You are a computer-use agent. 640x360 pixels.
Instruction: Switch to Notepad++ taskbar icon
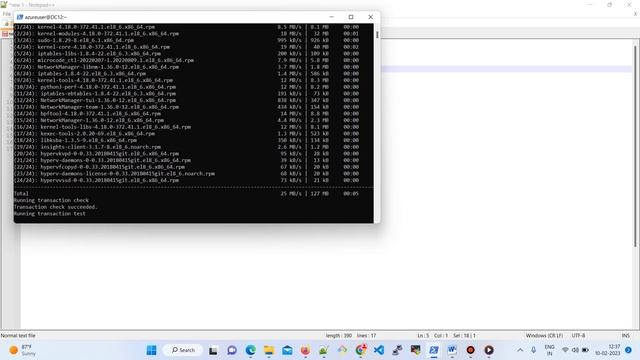pyautogui.click(x=324, y=350)
